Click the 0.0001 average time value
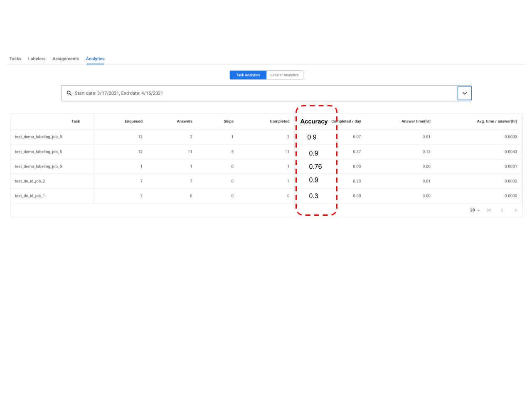The height and width of the screenshot is (399, 532). tap(511, 166)
